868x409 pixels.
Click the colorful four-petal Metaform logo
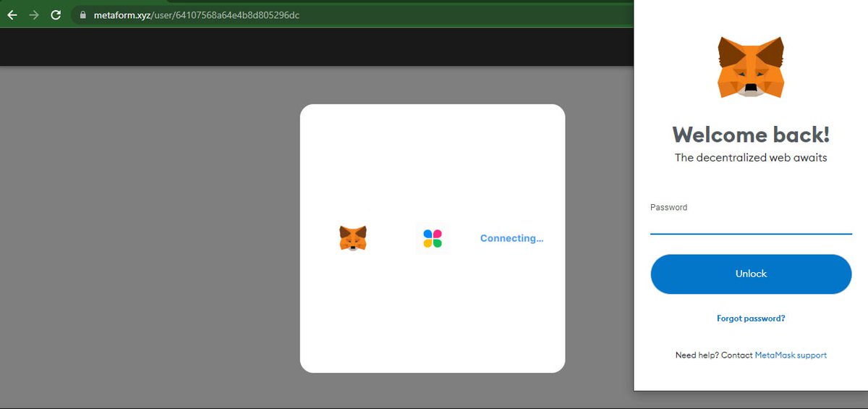(x=433, y=238)
